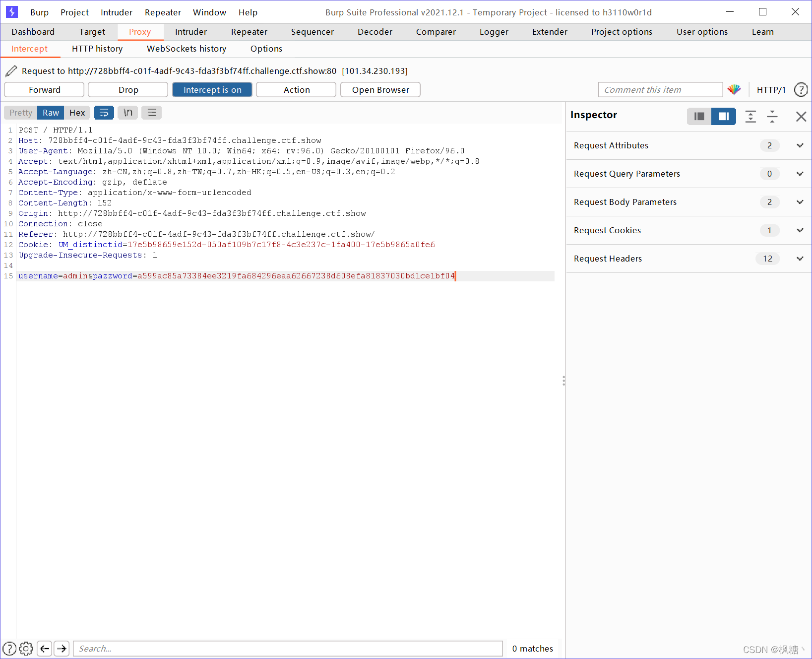The image size is (812, 659).
Task: Switch to the Logger tab
Action: point(494,32)
